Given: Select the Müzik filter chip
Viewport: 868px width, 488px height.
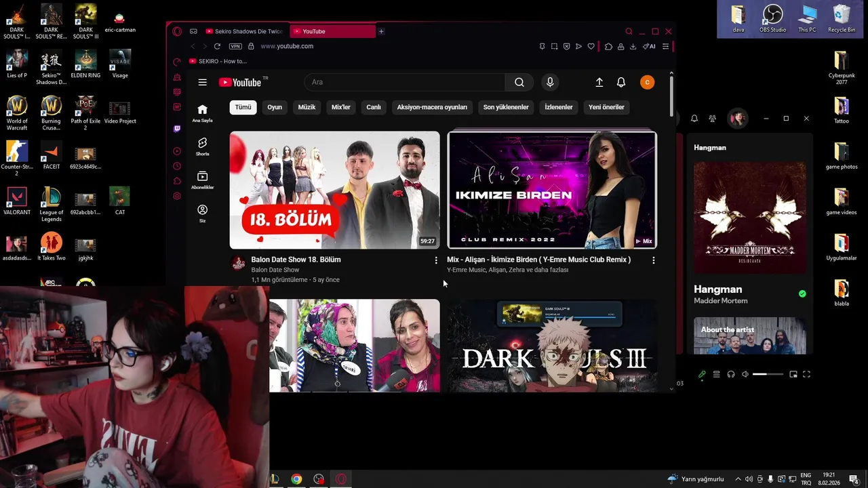Looking at the screenshot, I should (x=307, y=107).
